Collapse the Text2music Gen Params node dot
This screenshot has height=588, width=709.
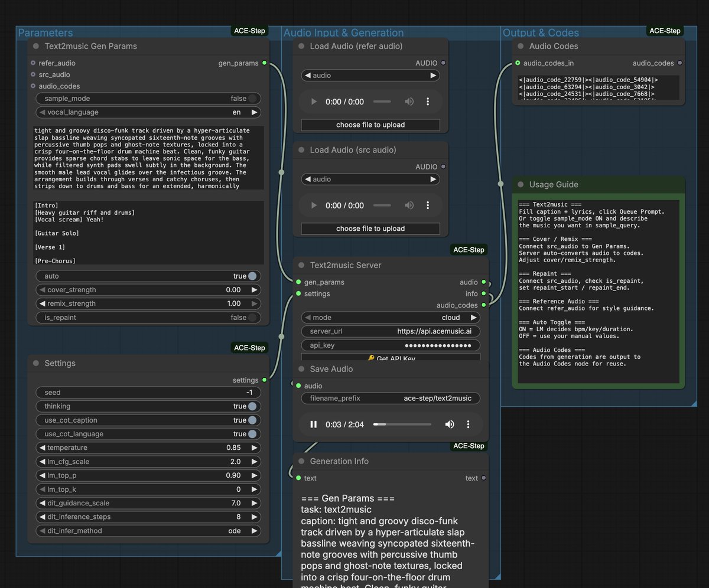36,46
